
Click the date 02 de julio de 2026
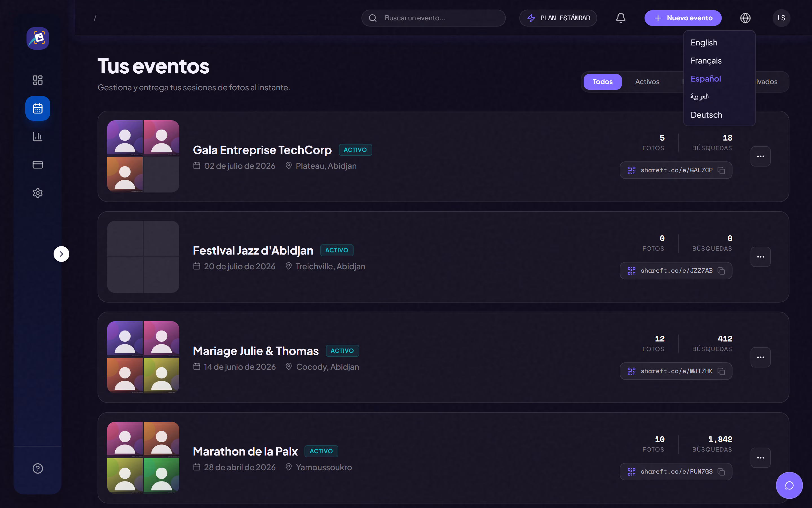point(240,166)
